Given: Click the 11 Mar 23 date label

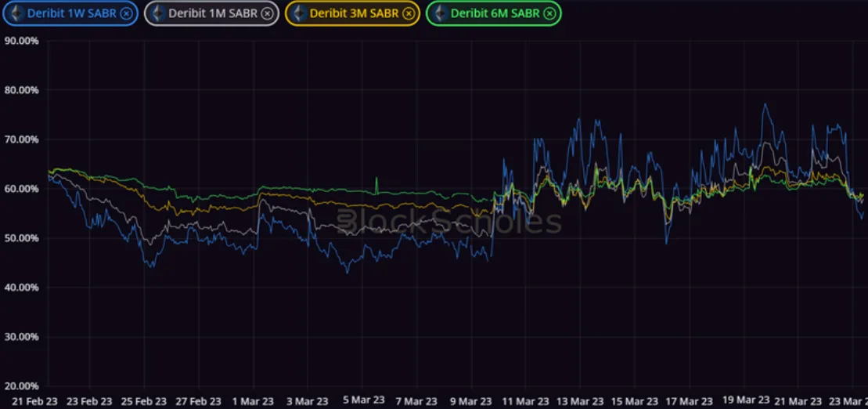Looking at the screenshot, I should coord(526,400).
